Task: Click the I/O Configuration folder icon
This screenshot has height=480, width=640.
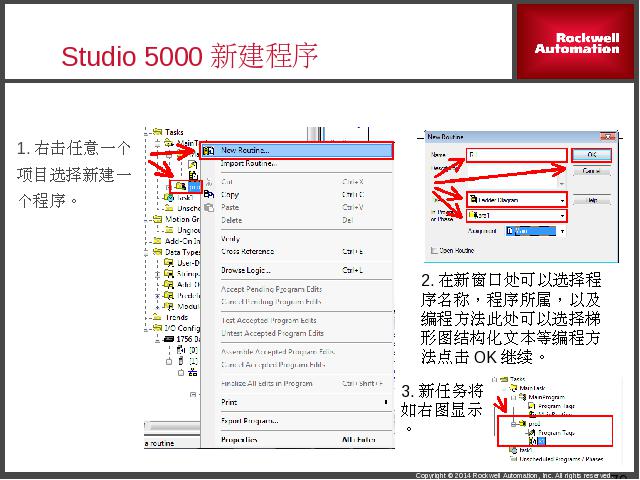Action: tap(158, 328)
